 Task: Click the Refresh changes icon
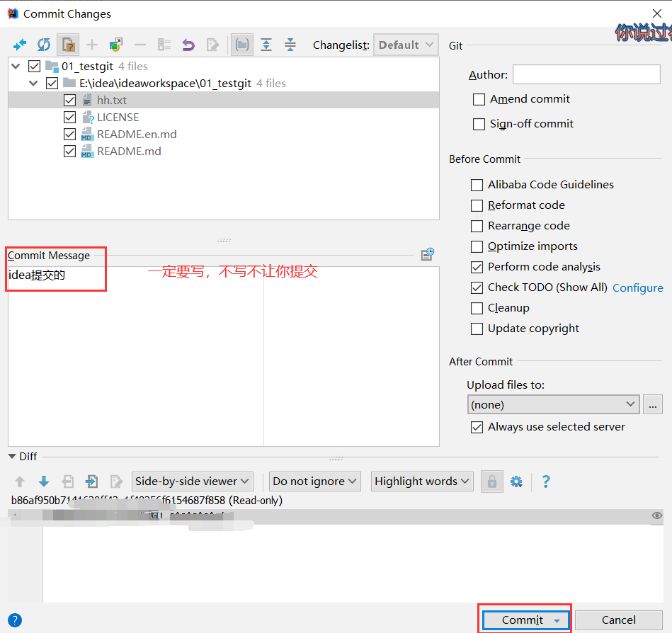pyautogui.click(x=44, y=45)
